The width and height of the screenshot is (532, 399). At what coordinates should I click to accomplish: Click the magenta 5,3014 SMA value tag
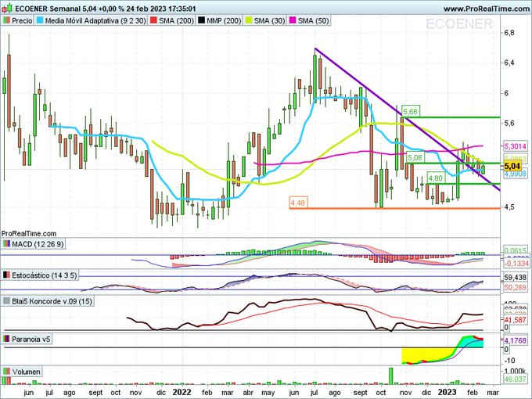pos(515,146)
